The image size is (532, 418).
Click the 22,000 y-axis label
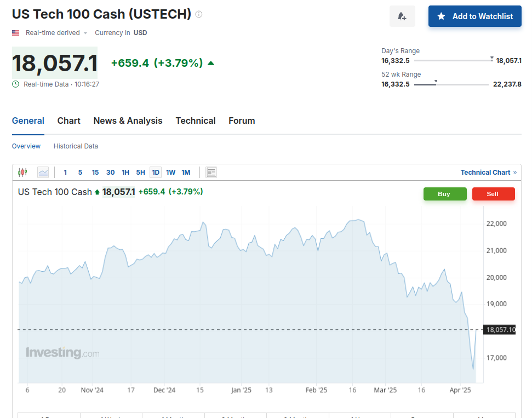click(496, 224)
